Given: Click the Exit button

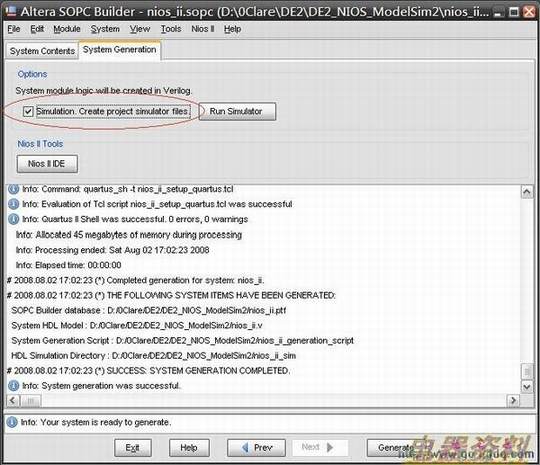Looking at the screenshot, I should (x=133, y=448).
